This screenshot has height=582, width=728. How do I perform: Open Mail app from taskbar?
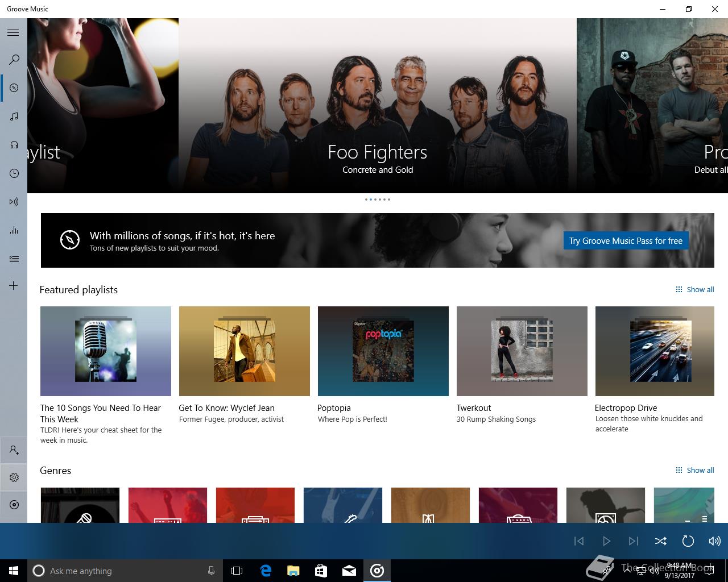(349, 571)
